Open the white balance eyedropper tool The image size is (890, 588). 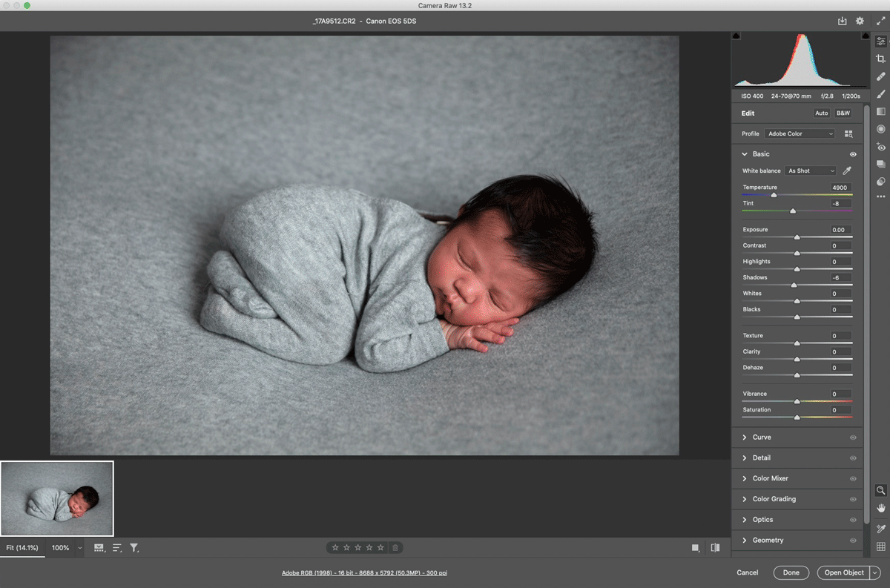[846, 171]
